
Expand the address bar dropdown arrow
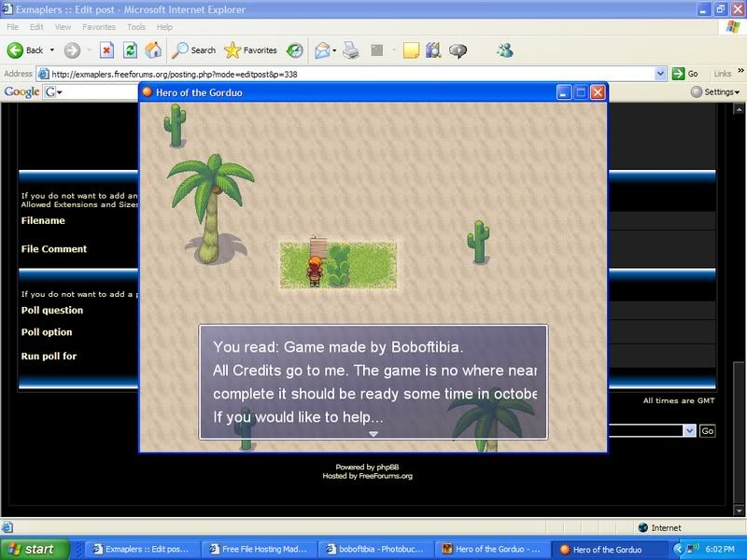(661, 74)
